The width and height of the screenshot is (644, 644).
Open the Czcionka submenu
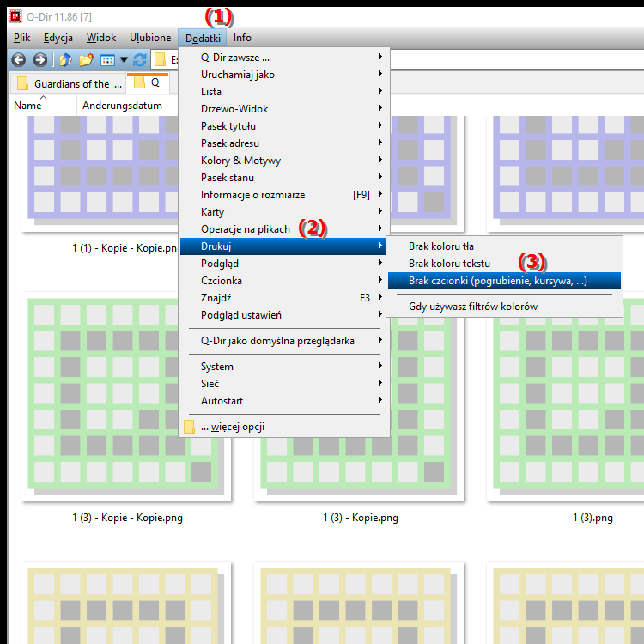coord(284,281)
